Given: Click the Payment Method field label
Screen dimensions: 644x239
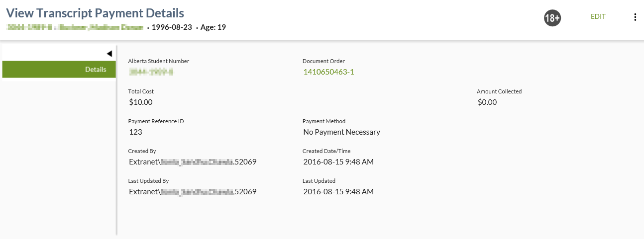Looking at the screenshot, I should tap(323, 121).
